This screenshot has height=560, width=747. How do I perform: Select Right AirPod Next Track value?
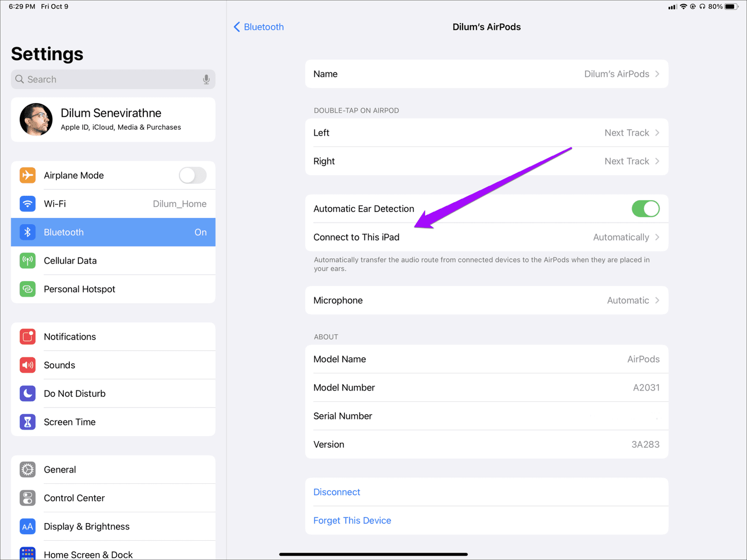point(627,161)
